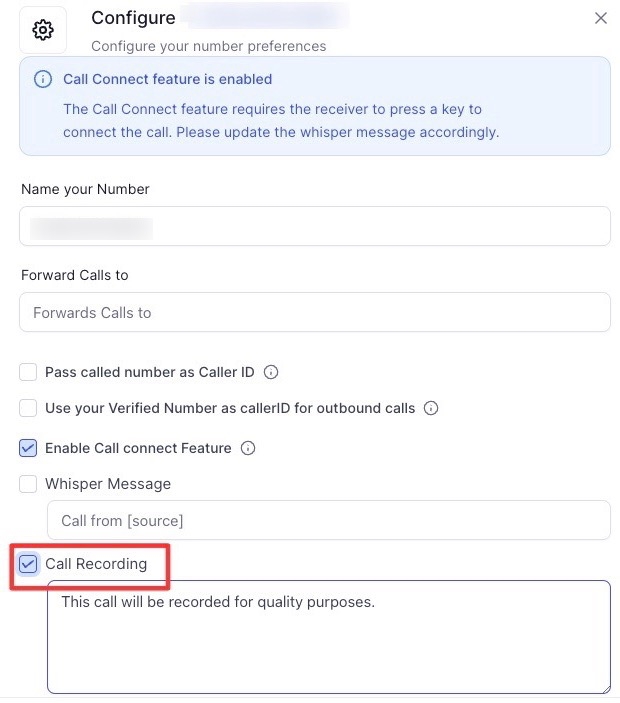Click the Name your Number input field
The image size is (620, 703).
coord(314,226)
